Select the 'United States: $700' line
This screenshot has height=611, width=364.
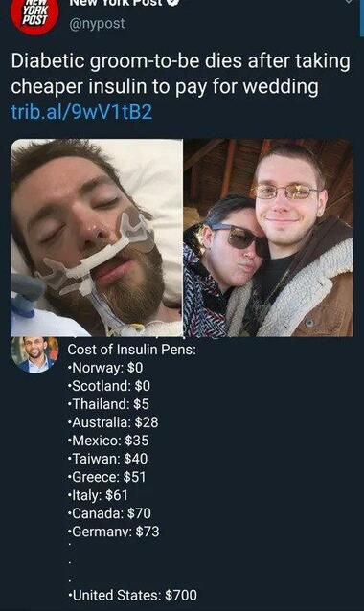[132, 596]
